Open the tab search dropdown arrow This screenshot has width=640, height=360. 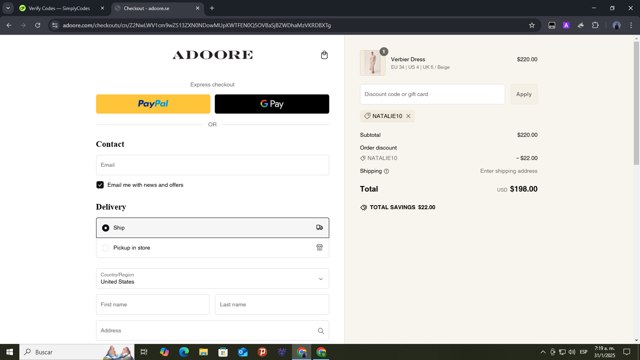pos(8,8)
